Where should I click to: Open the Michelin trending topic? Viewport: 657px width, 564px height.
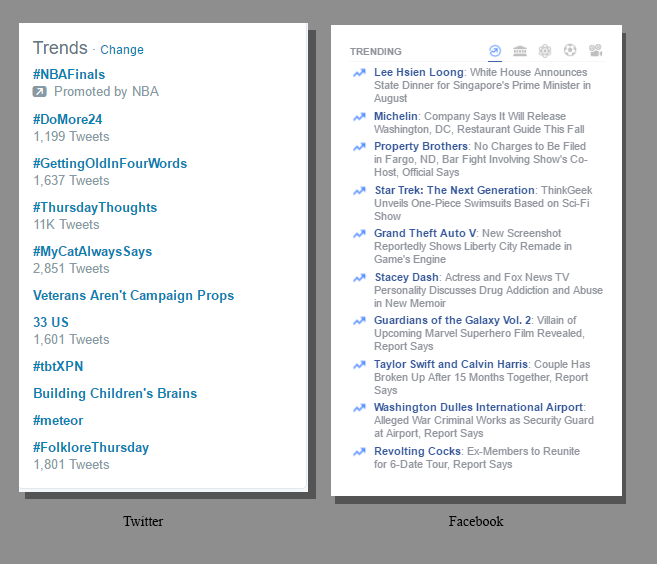click(x=396, y=116)
